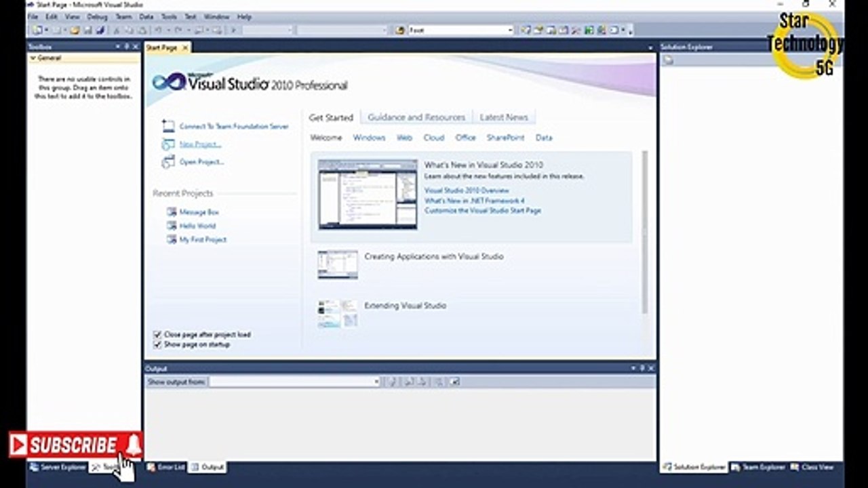Viewport: 868px width, 488px height.
Task: Open the Solution Platforms dropdown
Action: 384,30
